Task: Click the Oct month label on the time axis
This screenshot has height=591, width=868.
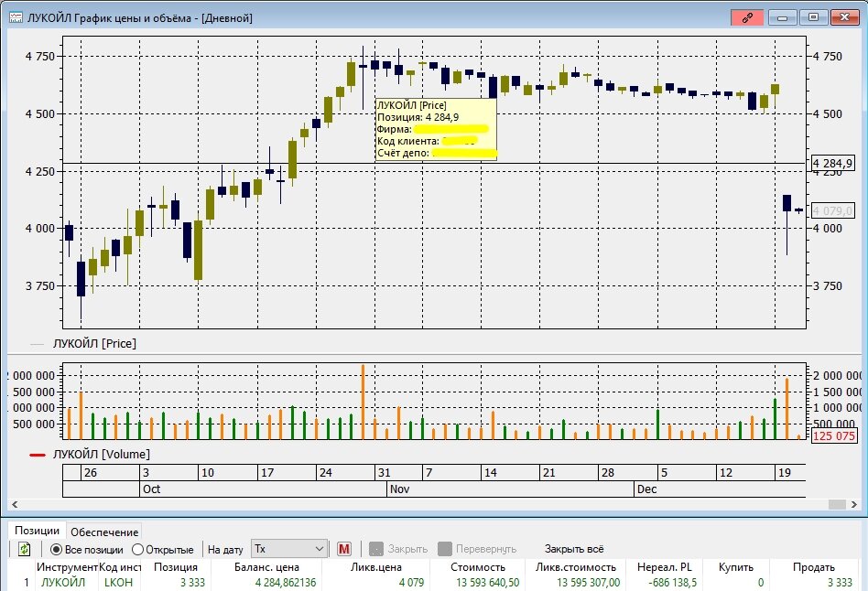Action: (151, 489)
